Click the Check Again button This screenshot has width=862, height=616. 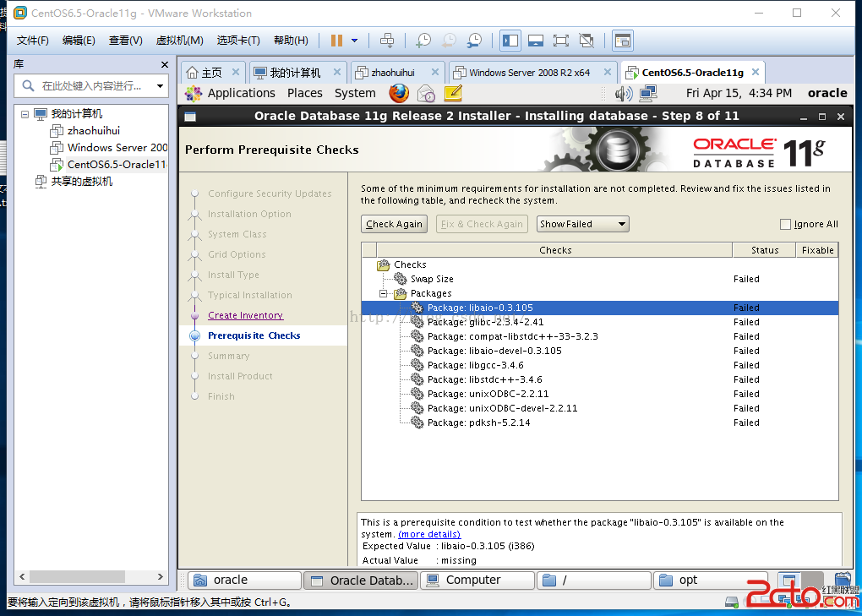[x=394, y=224]
